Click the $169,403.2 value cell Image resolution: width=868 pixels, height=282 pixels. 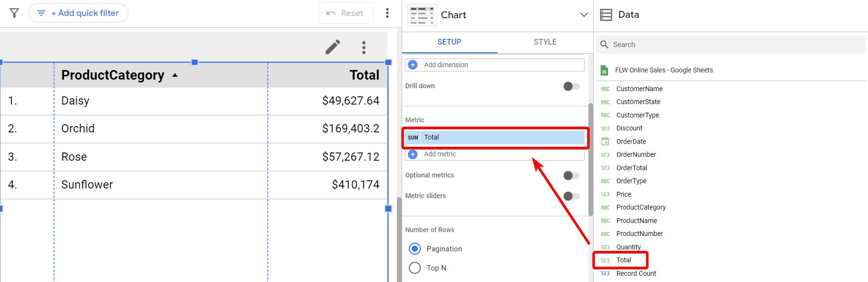coord(350,129)
